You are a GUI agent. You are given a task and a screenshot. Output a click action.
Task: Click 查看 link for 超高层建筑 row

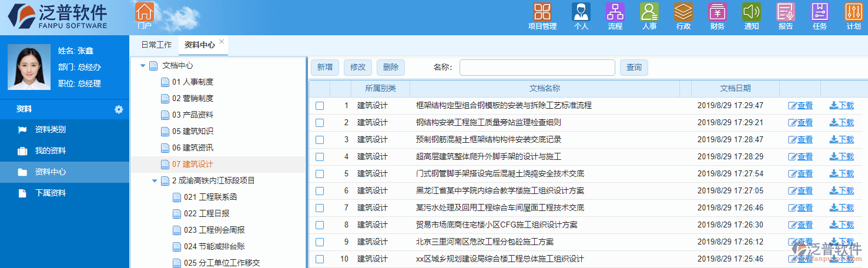click(805, 157)
